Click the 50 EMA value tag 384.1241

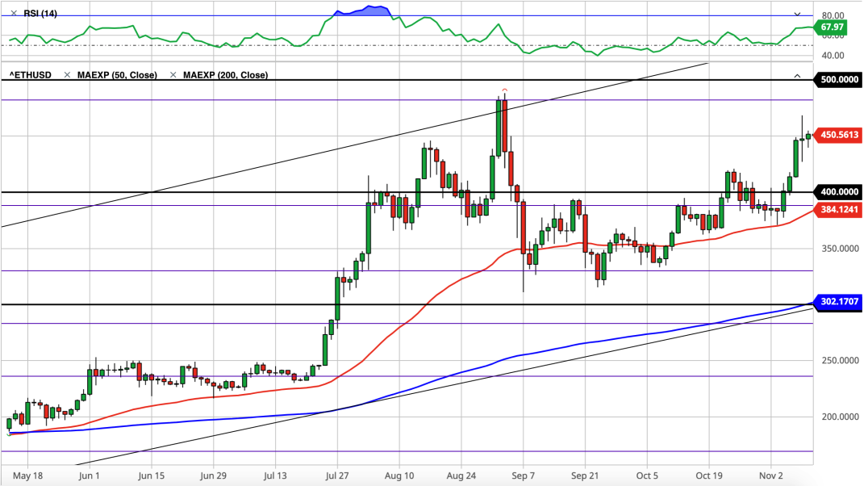837,209
